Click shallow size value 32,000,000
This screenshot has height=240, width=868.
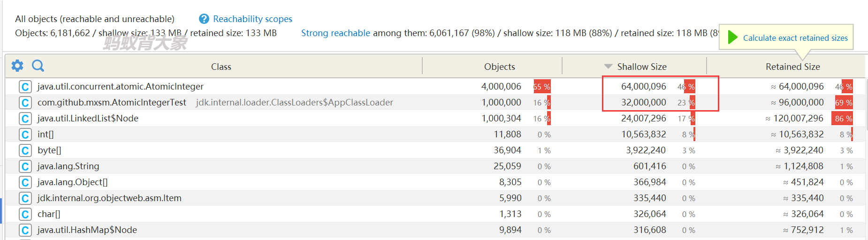[643, 102]
